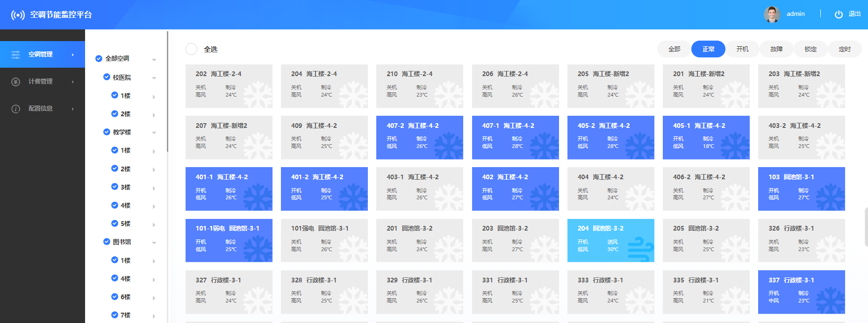Select the 开机 filter tab
Viewport: 868px width, 323px height.
pyautogui.click(x=742, y=49)
